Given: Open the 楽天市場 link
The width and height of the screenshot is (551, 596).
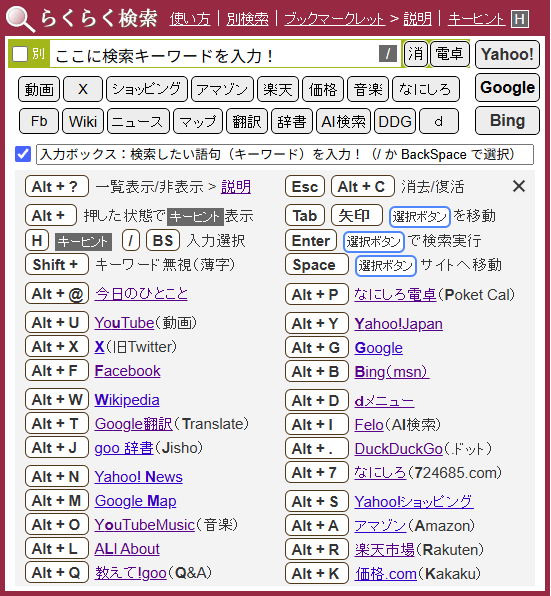Looking at the screenshot, I should (385, 550).
